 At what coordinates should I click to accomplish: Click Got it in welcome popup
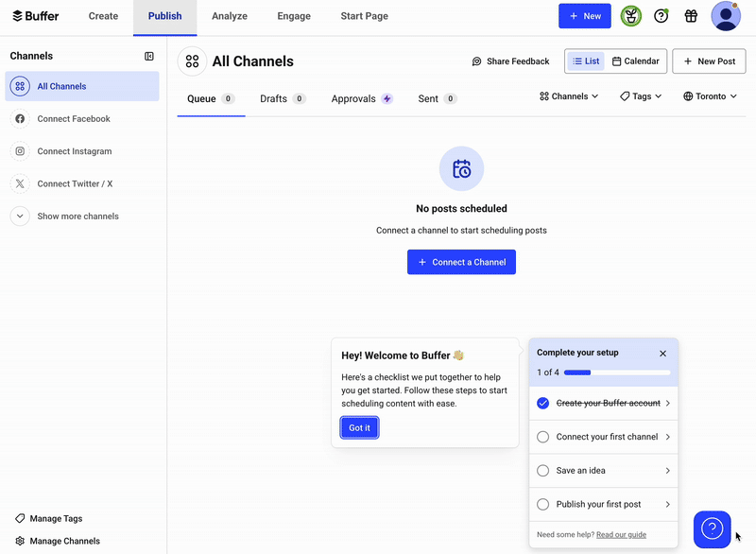pos(359,427)
